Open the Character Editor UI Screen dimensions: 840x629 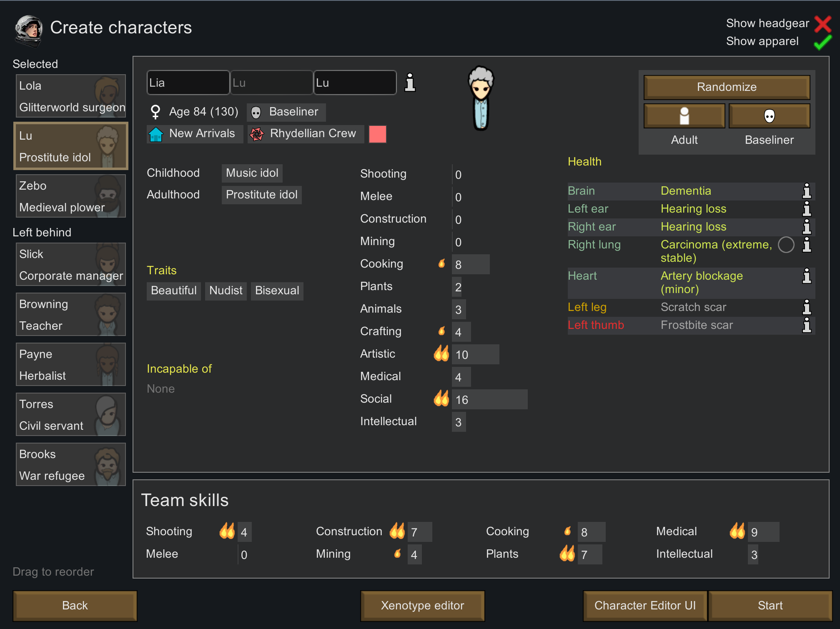point(645,606)
